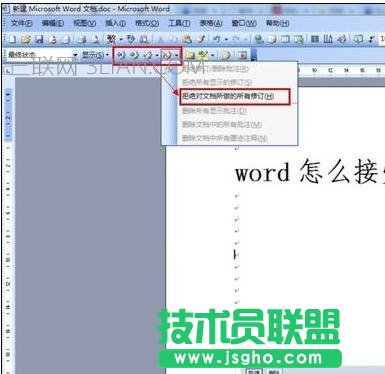
Task: Select 拒绝修订/删除批注(R) in the dropdown menu
Action: pyautogui.click(x=230, y=69)
